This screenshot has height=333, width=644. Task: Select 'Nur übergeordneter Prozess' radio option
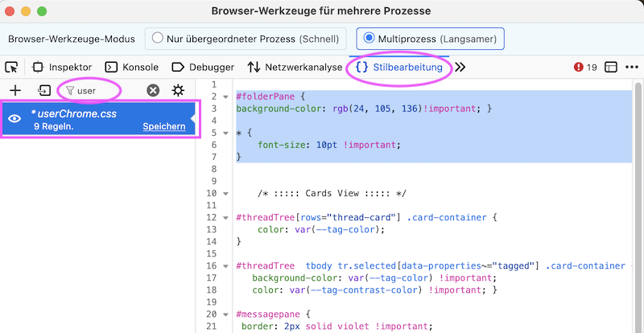tap(246, 39)
